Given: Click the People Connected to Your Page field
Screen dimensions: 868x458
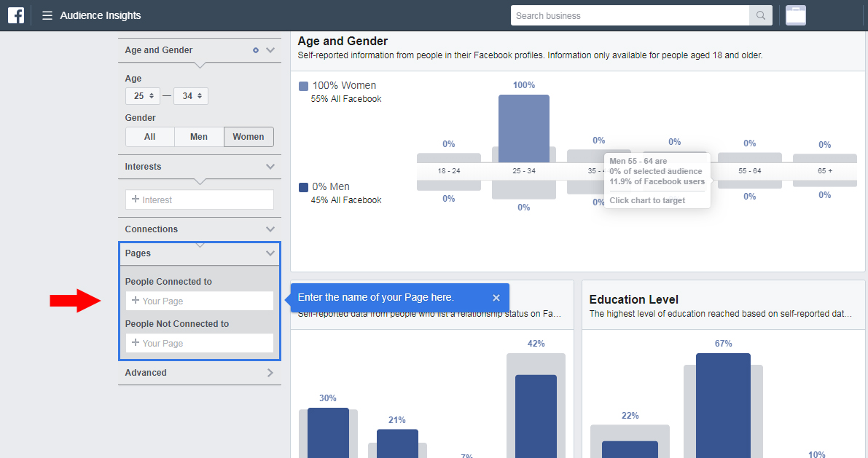Looking at the screenshot, I should [199, 301].
